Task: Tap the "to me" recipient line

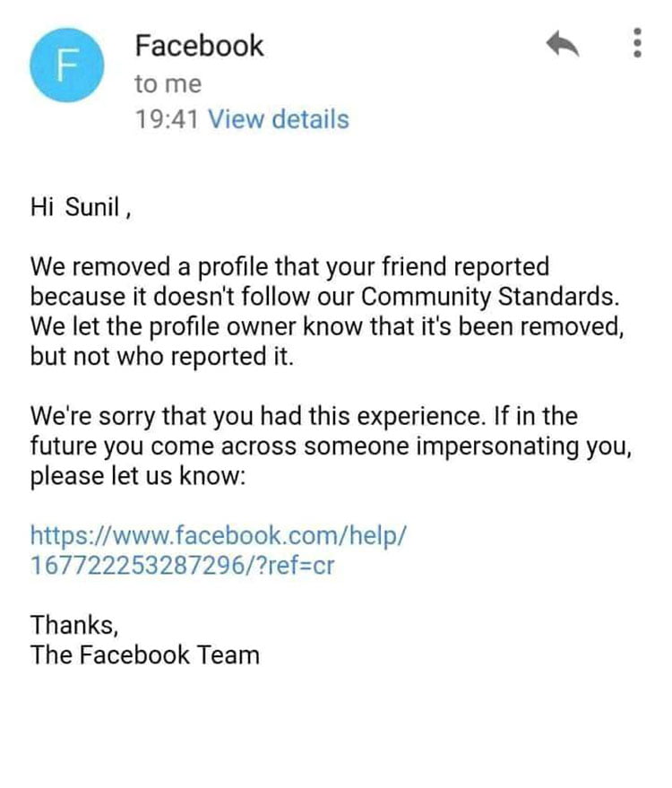Action: click(x=168, y=84)
